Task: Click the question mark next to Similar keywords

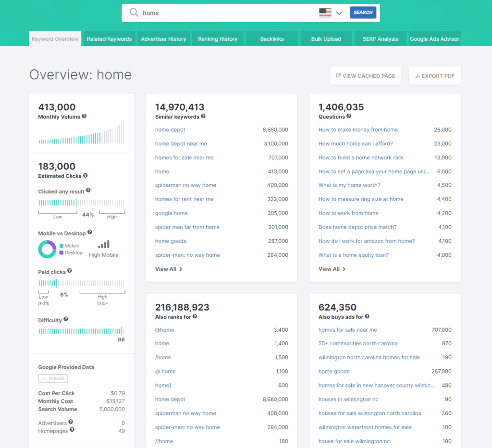Action: tap(203, 117)
